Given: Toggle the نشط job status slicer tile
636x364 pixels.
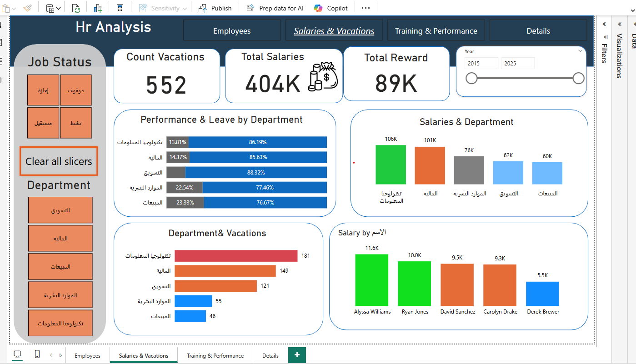Looking at the screenshot, I should pyautogui.click(x=76, y=123).
